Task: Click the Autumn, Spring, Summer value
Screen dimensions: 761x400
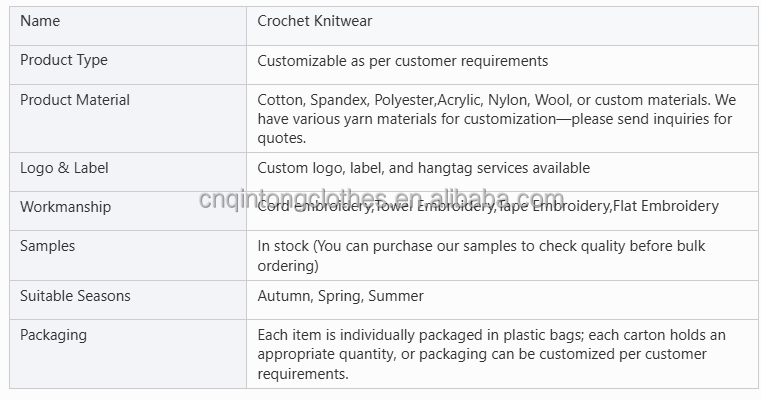Action: click(x=340, y=296)
